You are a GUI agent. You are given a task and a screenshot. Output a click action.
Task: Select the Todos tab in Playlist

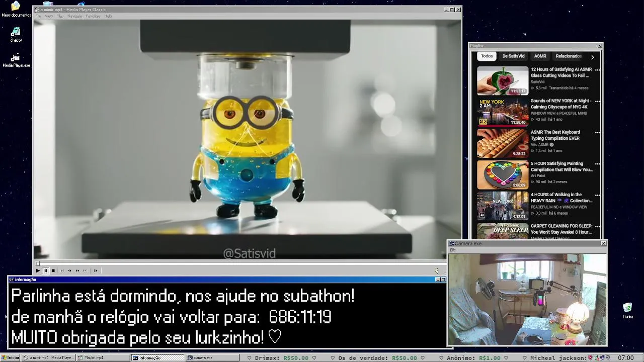(487, 56)
